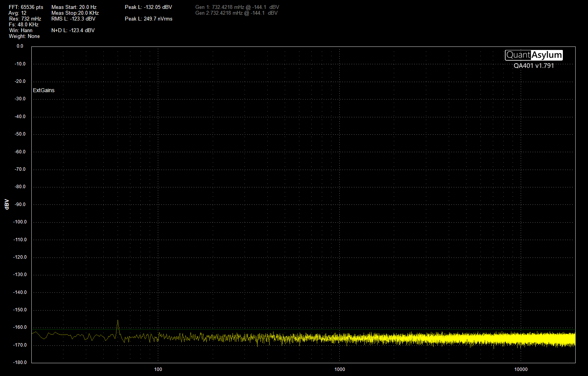This screenshot has height=376, width=588.
Task: Click the -100.0 y-axis label
Action: click(20, 222)
